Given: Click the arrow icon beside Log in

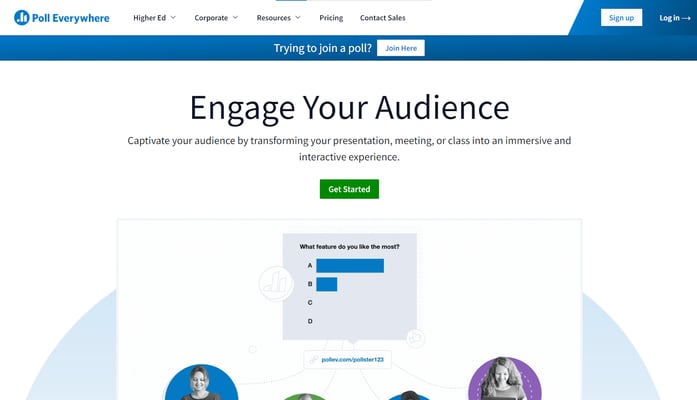Looking at the screenshot, I should 686,18.
